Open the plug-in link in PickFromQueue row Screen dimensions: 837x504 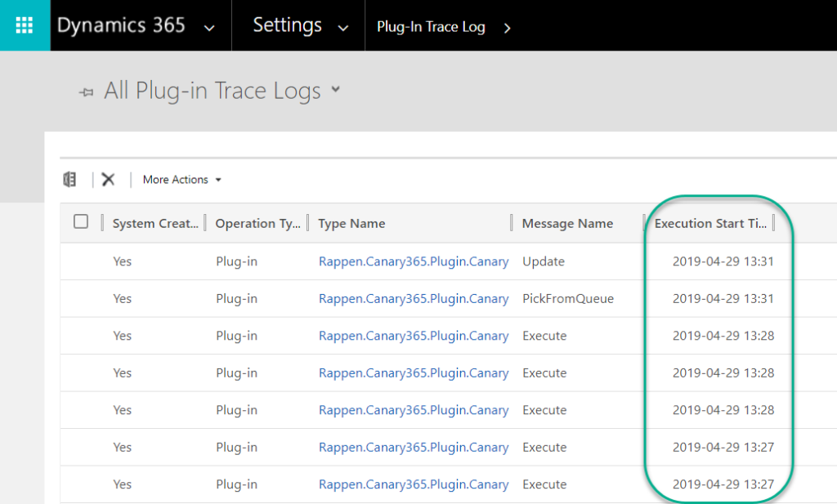414,299
